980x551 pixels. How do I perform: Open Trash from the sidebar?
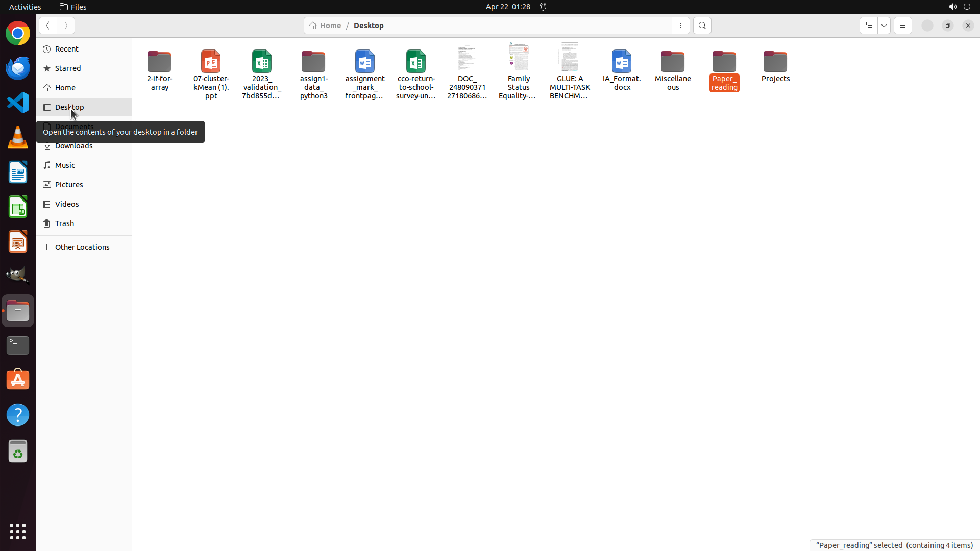pos(64,223)
